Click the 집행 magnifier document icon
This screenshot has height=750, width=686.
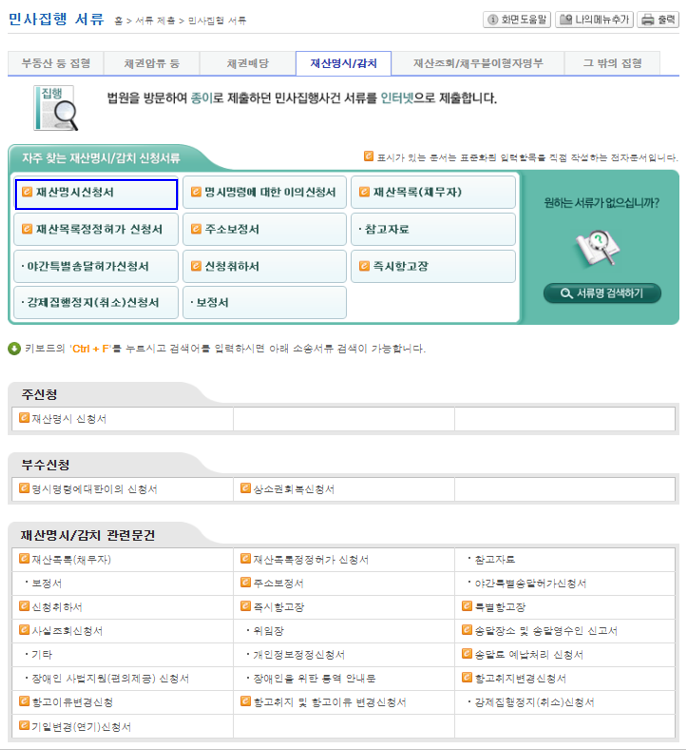pyautogui.click(x=55, y=108)
